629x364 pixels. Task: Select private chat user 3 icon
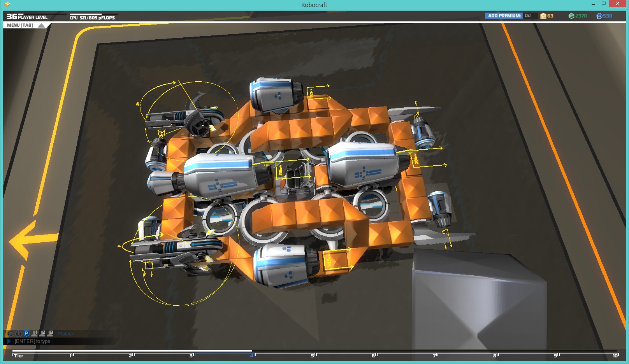click(50, 333)
